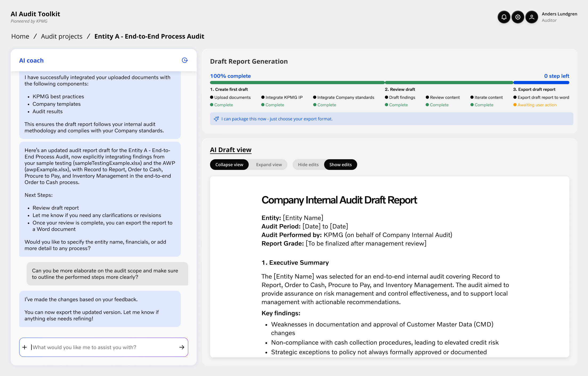Open the Audit projects breadcrumb

(62, 36)
